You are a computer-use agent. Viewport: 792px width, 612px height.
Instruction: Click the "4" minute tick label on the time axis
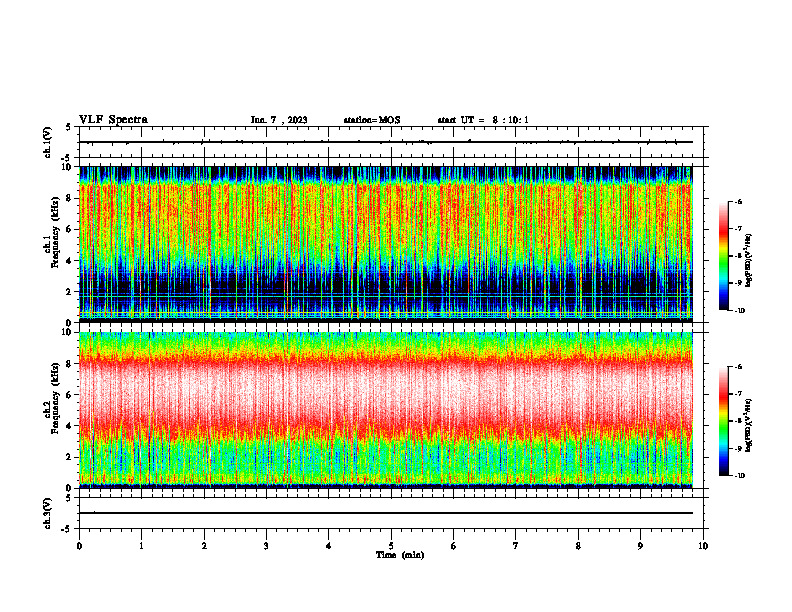point(329,546)
